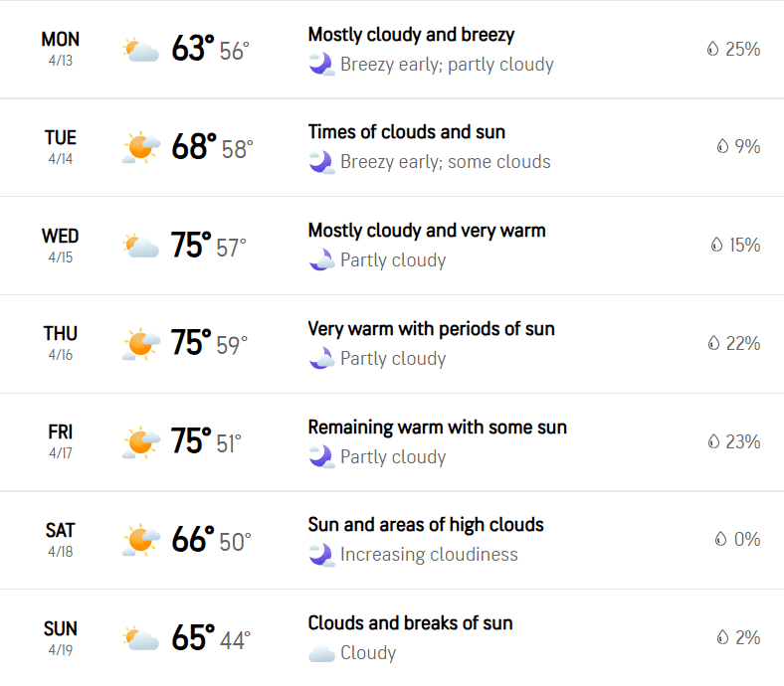Open 'Clouds and breaks of sun' details
The image size is (784, 686).
[410, 623]
